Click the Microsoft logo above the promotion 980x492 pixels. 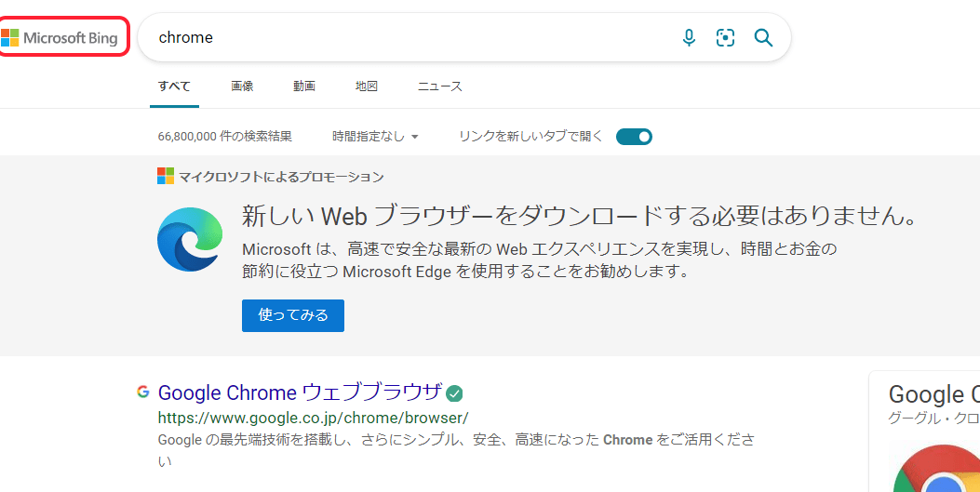(166, 177)
